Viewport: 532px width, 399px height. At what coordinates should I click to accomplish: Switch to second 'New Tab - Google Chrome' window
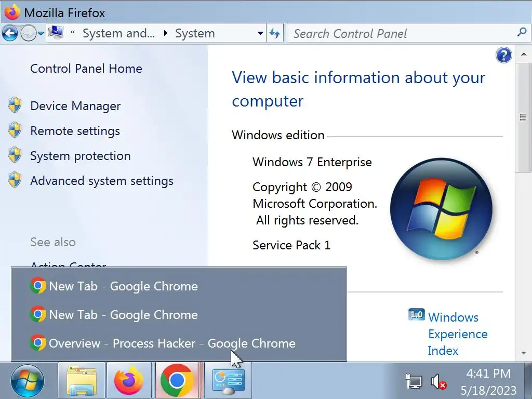(x=179, y=314)
